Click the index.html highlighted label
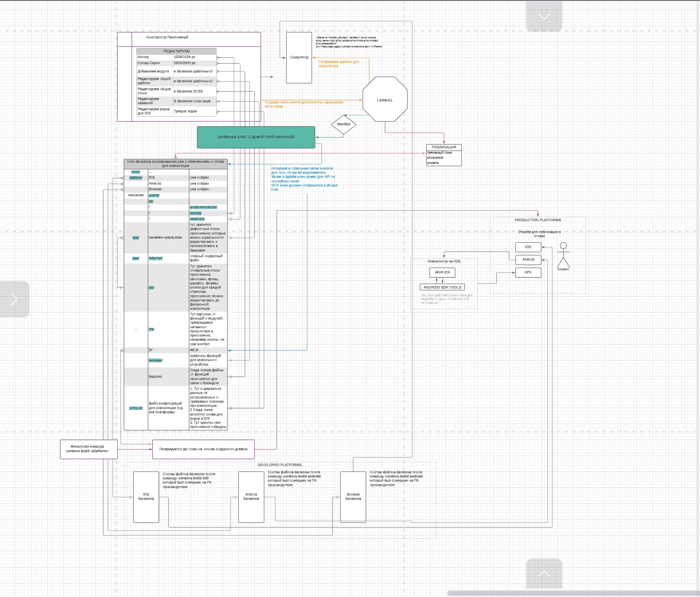 155,258
